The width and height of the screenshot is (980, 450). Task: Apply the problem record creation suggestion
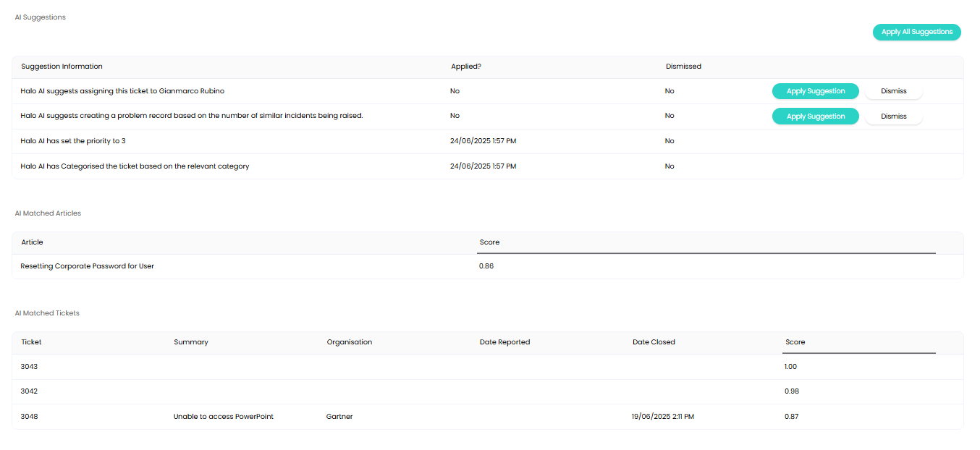point(816,116)
